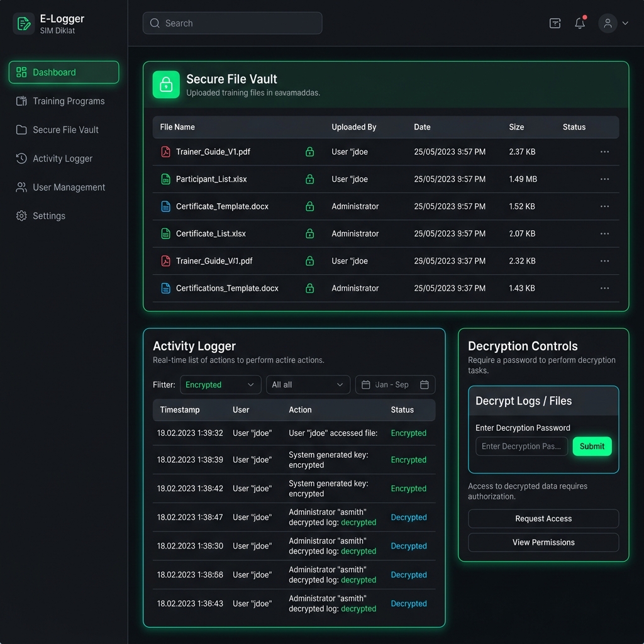Click PDF icon for Trainer_Guide_V1.pdf

165,152
